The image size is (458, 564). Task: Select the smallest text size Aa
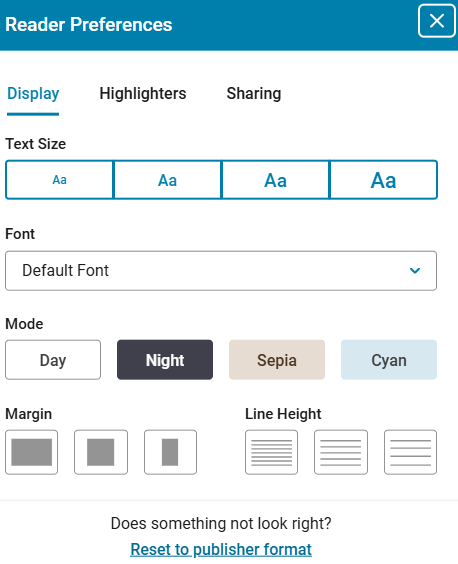[59, 180]
